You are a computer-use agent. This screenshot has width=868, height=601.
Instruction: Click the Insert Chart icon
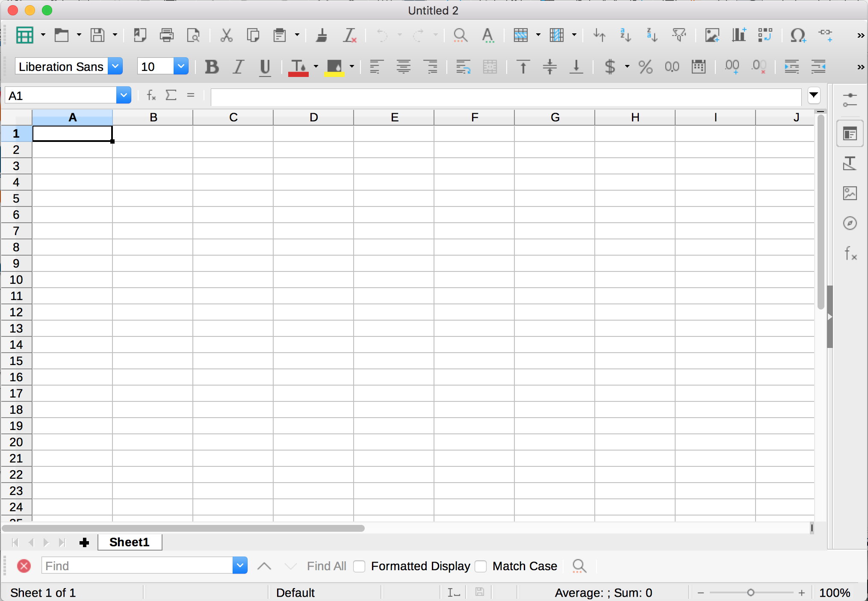tap(739, 35)
